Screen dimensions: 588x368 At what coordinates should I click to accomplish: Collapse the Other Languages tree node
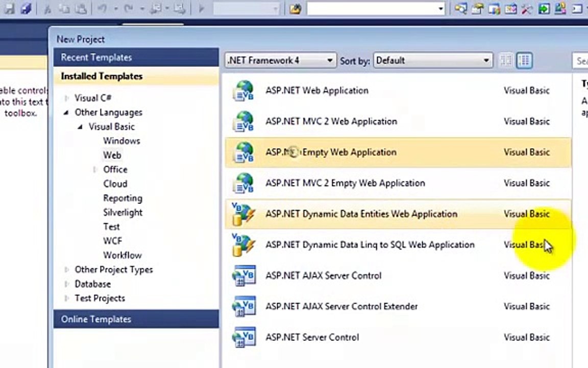coord(66,112)
